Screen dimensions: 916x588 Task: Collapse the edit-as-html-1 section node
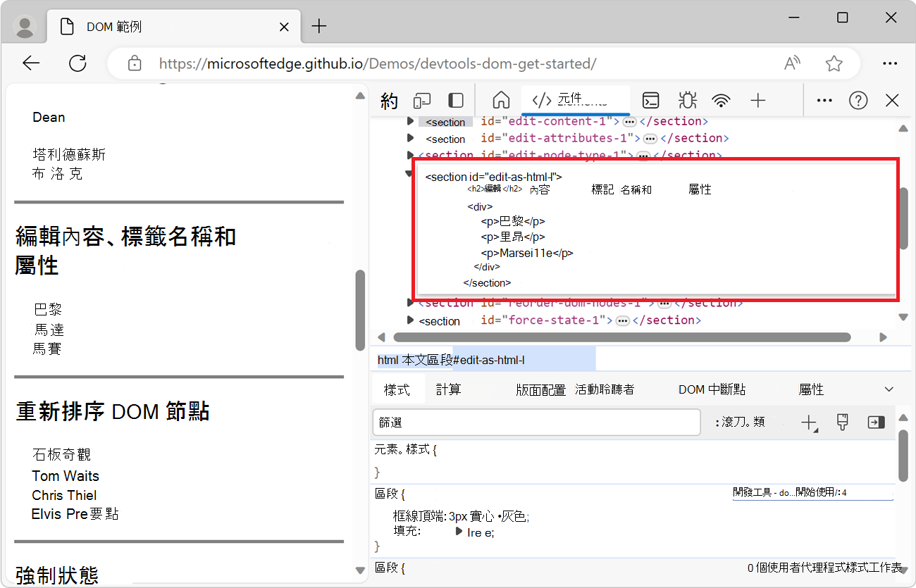(409, 173)
